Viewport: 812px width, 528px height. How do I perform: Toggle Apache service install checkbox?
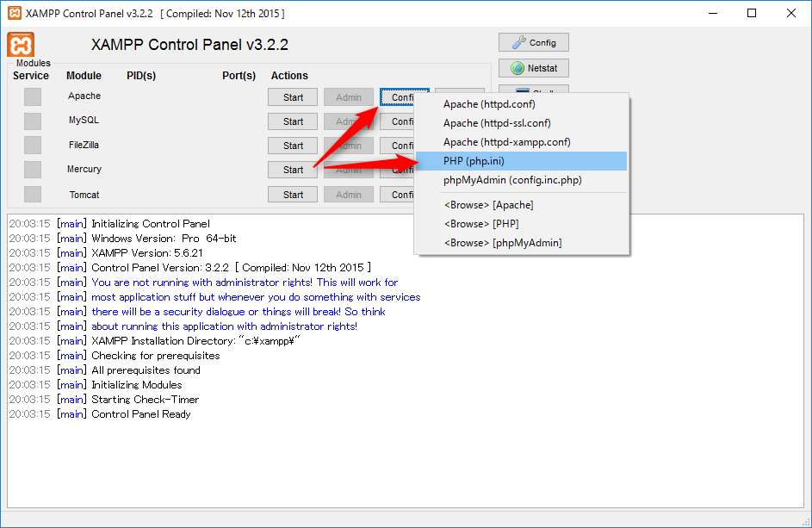(x=33, y=96)
